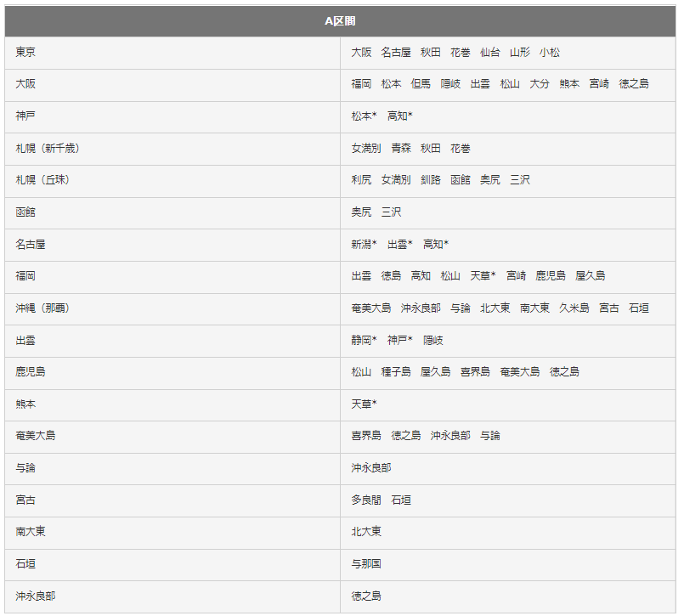Click 但馬 in the 大阪 row
This screenshot has height=616, width=684.
(x=421, y=84)
